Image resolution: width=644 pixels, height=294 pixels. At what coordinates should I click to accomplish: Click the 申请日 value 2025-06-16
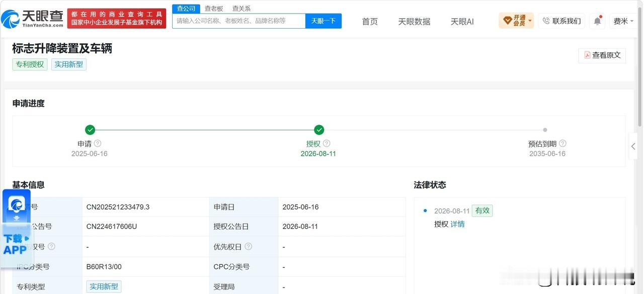300,207
